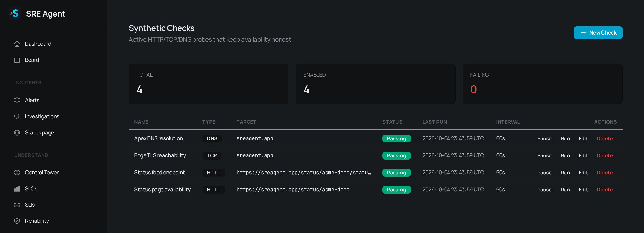The image size is (644, 233).
Task: Create a New Check
Action: tap(598, 32)
